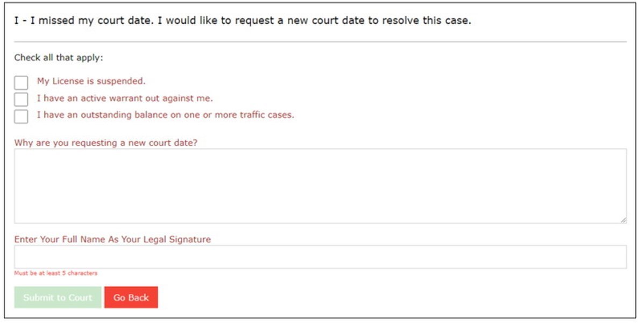Click 'I have an active warrant out against me.' label
This screenshot has height=323, width=644.
pyautogui.click(x=124, y=99)
